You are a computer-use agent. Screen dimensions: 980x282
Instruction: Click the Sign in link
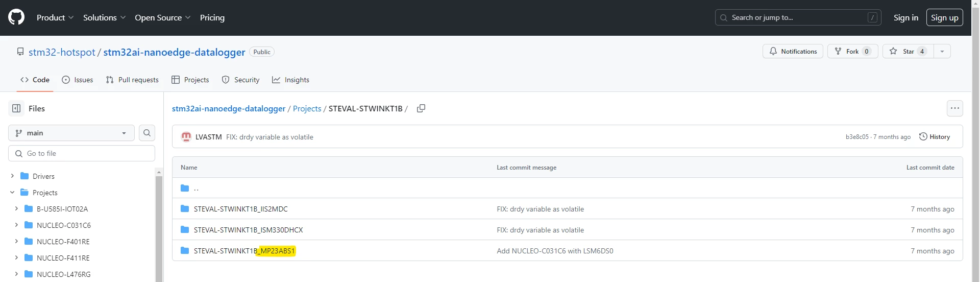tap(906, 17)
